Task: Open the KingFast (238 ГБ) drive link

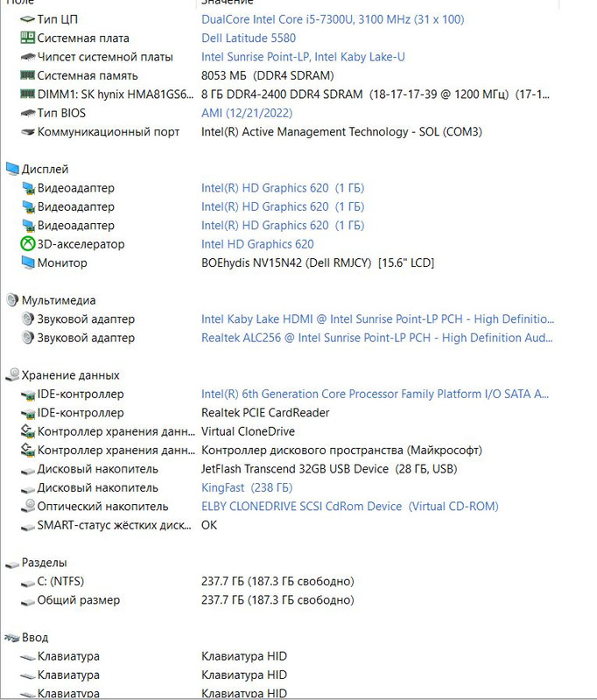Action: click(x=247, y=487)
